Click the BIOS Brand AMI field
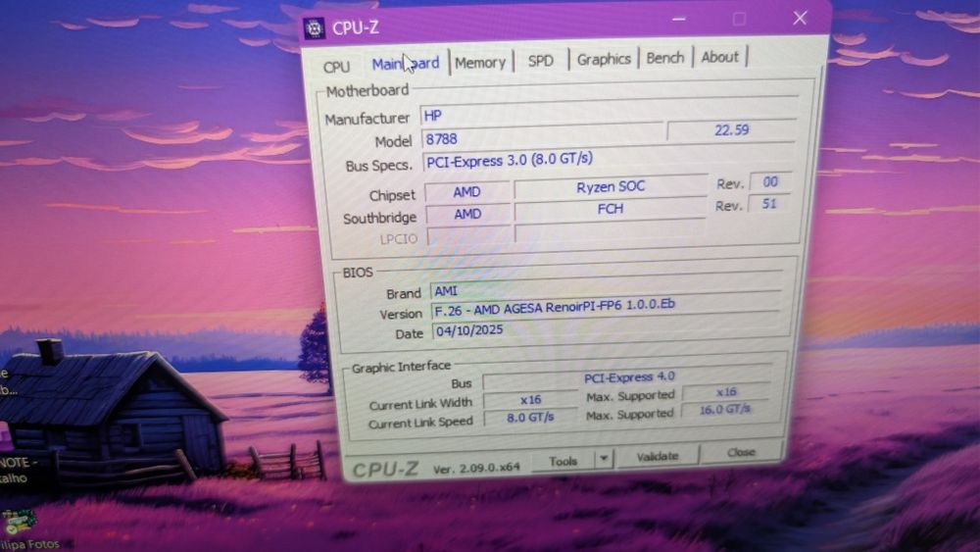 (x=607, y=289)
